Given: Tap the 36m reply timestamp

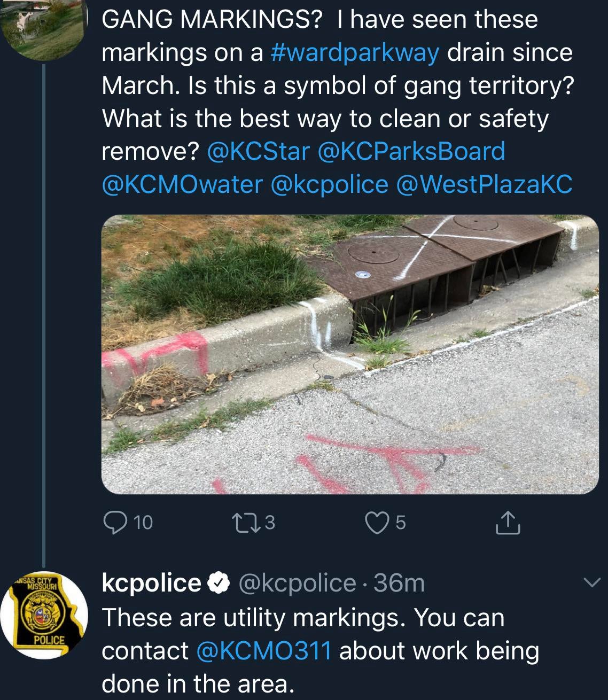Looking at the screenshot, I should tap(399, 583).
